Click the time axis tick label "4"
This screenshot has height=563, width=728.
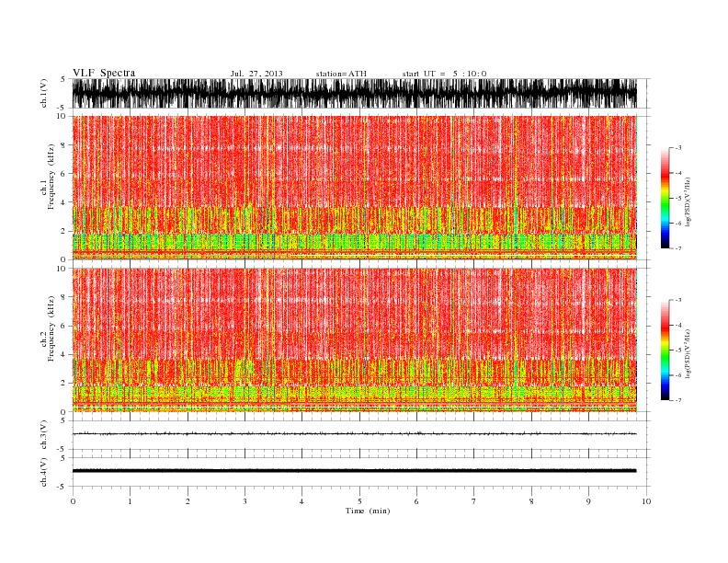tap(301, 501)
